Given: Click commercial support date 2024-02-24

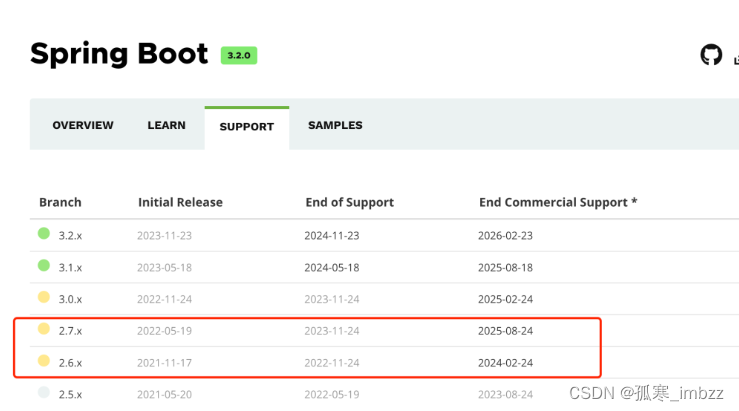Looking at the screenshot, I should point(505,363).
